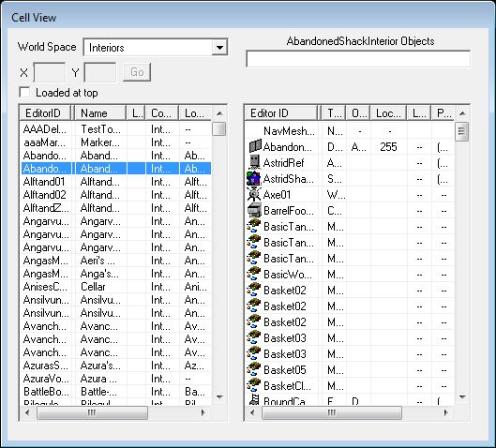Click the Marker... name cell

point(100,142)
